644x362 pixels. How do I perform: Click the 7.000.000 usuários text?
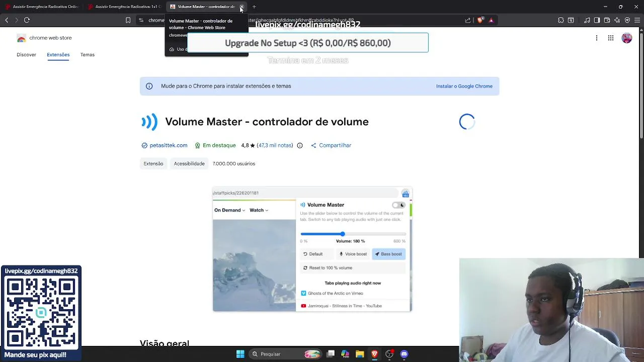click(234, 163)
